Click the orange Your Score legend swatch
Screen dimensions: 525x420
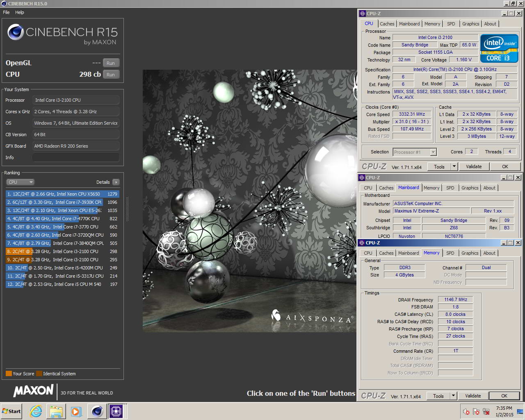click(x=9, y=374)
